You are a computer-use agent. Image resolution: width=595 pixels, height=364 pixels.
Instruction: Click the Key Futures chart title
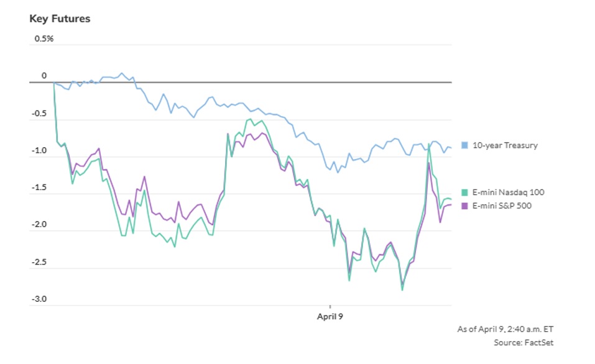point(60,19)
